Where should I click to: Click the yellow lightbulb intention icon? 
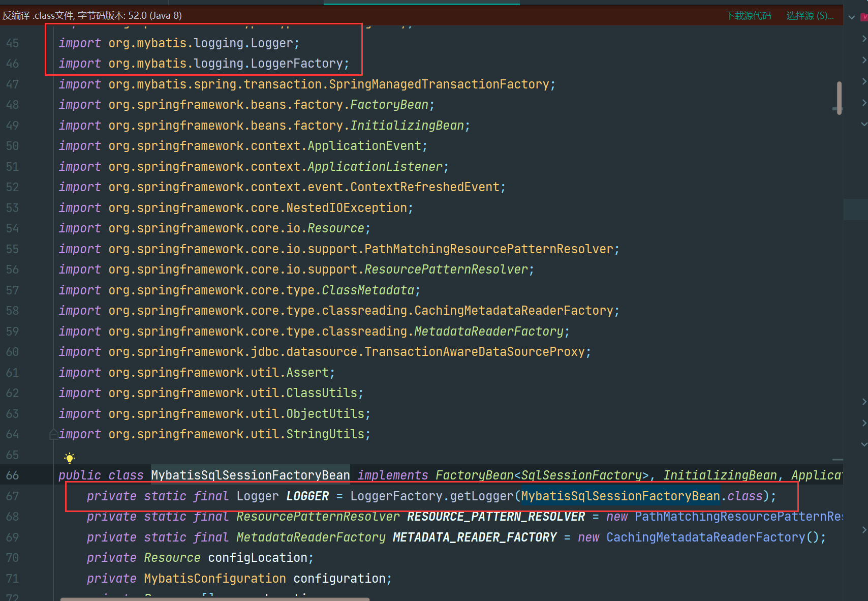[70, 458]
